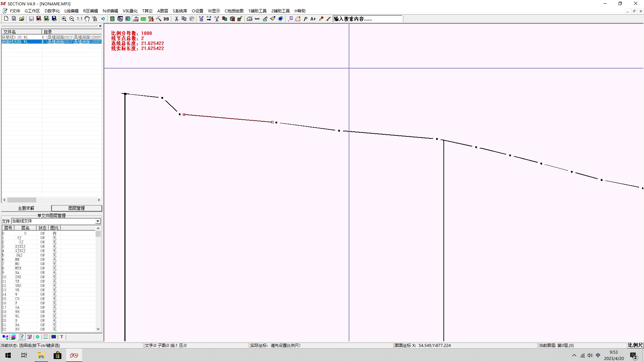Click the wrench tools icon

pos(151,19)
